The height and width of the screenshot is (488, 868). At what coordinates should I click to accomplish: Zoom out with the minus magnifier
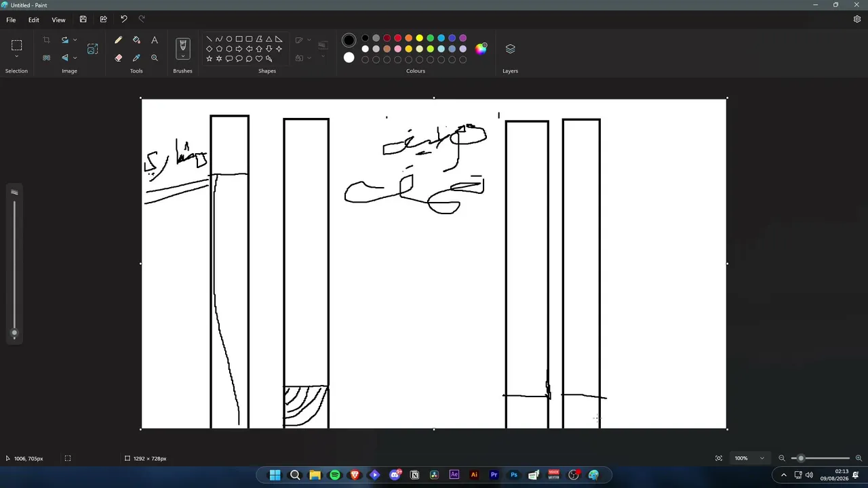(782, 458)
